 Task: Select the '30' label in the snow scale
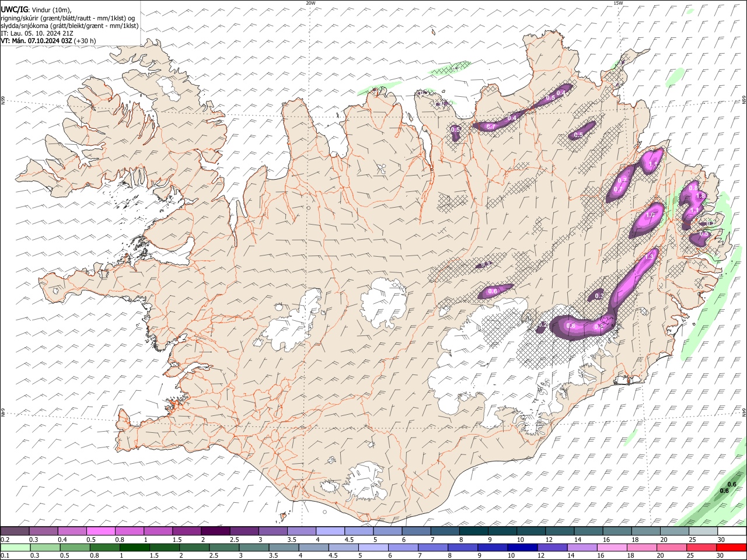point(721,540)
